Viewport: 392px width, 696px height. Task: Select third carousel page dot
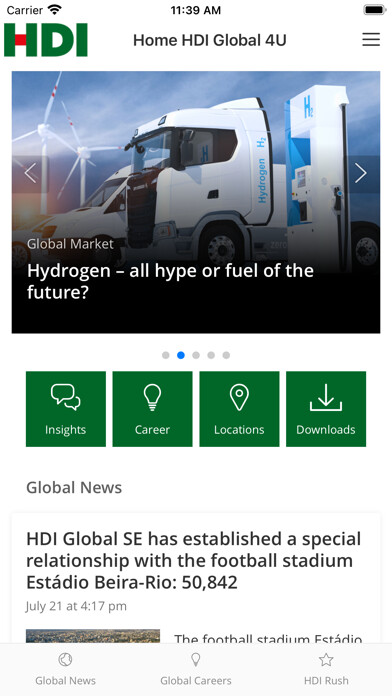point(196,355)
